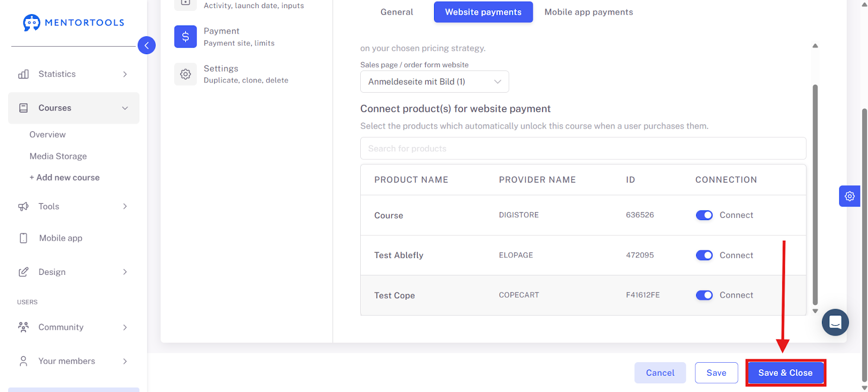
Task: Switch to the General tab
Action: (397, 12)
